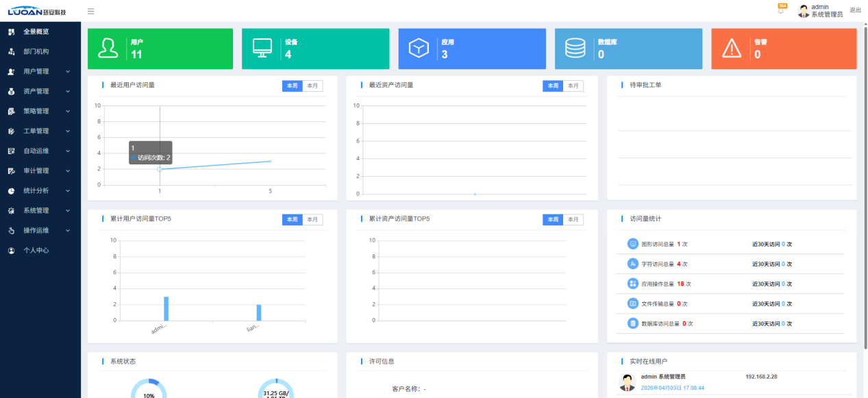The width and height of the screenshot is (868, 398).
Task: Click the 应用 3 summary card label
Action: [x=447, y=49]
